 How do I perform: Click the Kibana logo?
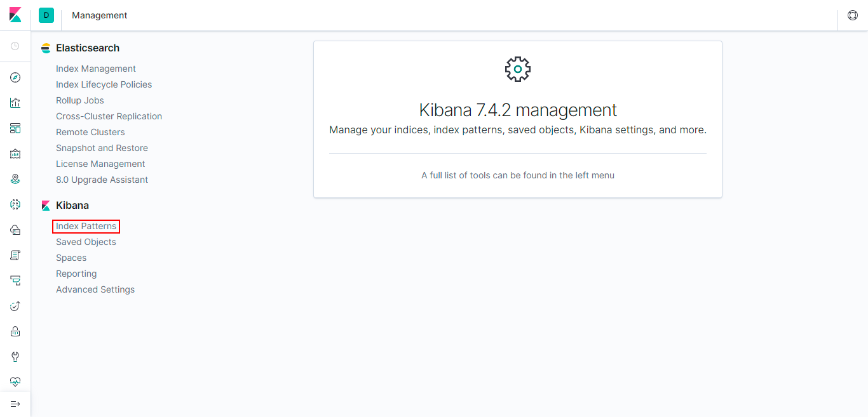pos(15,15)
